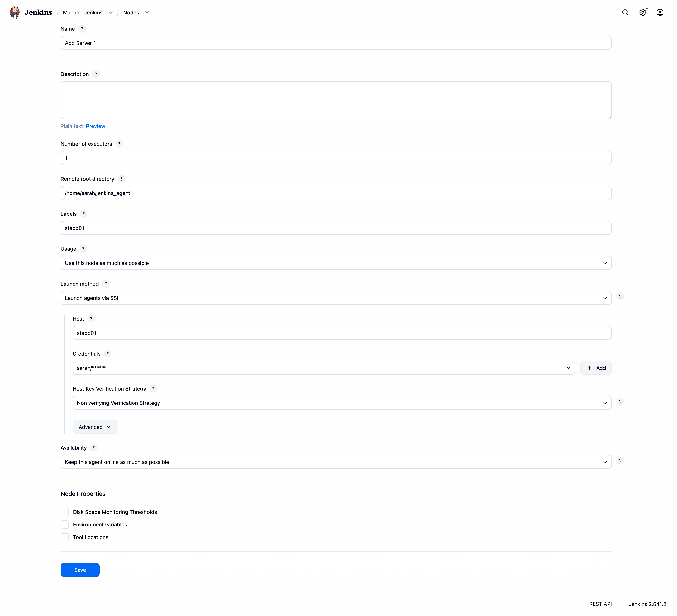Image resolution: width=677 pixels, height=616 pixels.
Task: Show help for the Credentials field
Action: click(107, 354)
